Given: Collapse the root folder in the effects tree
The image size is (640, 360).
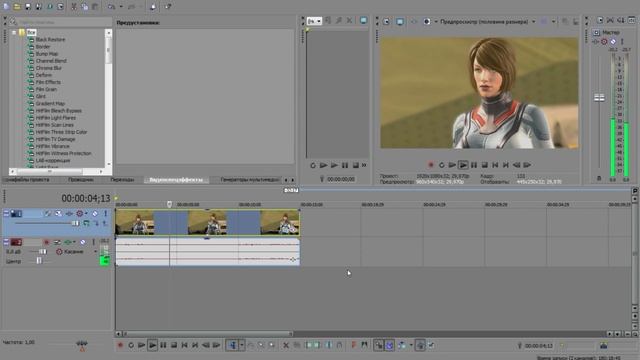Looking at the screenshot, I should tap(14, 32).
